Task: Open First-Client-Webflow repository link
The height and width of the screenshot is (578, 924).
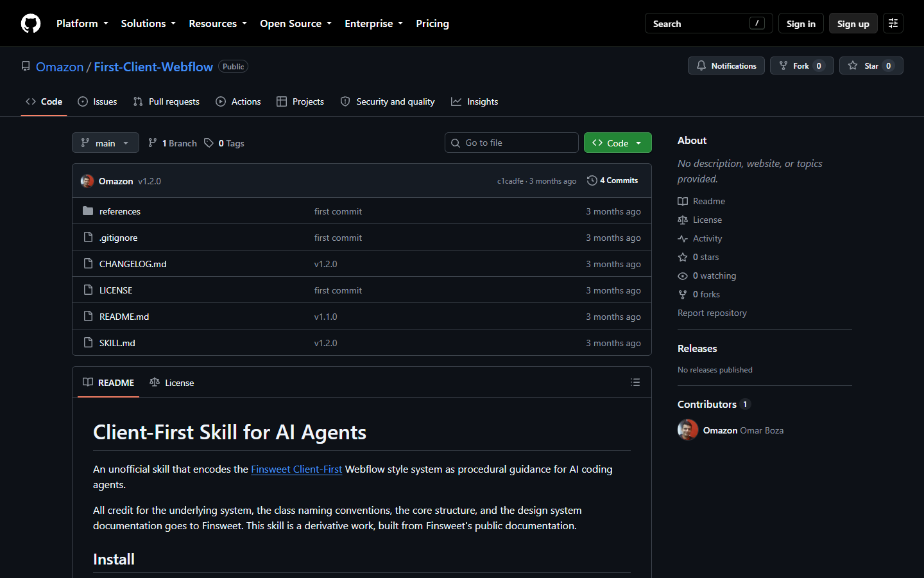Action: click(153, 67)
